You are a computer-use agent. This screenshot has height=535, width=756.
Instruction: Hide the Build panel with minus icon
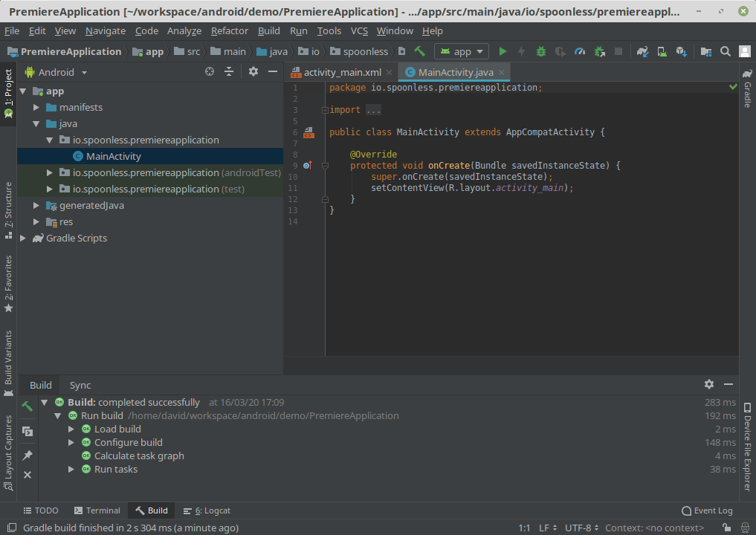(728, 384)
